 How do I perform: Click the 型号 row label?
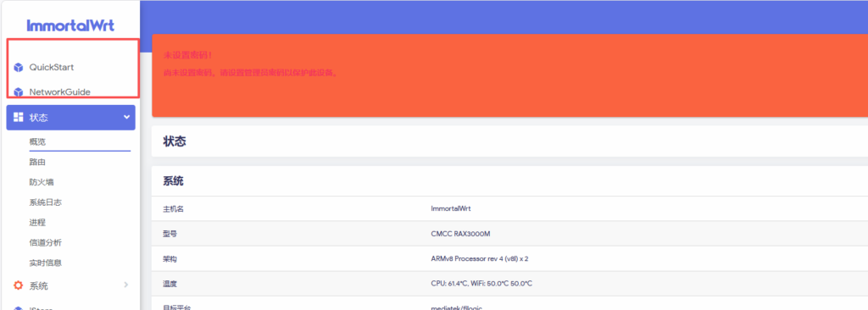pos(170,234)
